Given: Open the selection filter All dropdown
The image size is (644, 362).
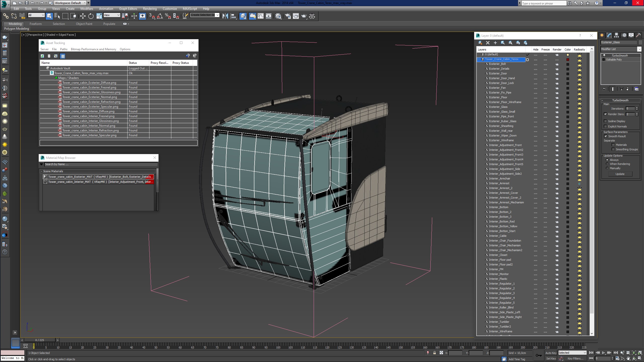Looking at the screenshot, I should (36, 15).
